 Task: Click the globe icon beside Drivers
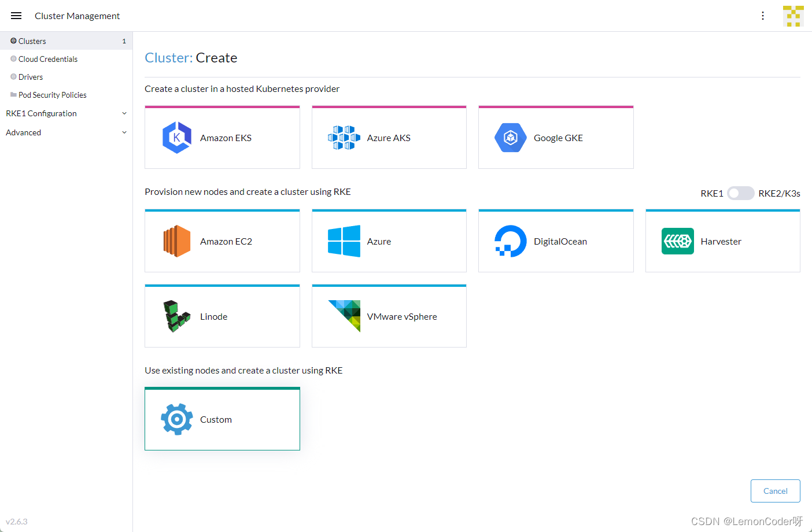[13, 77]
